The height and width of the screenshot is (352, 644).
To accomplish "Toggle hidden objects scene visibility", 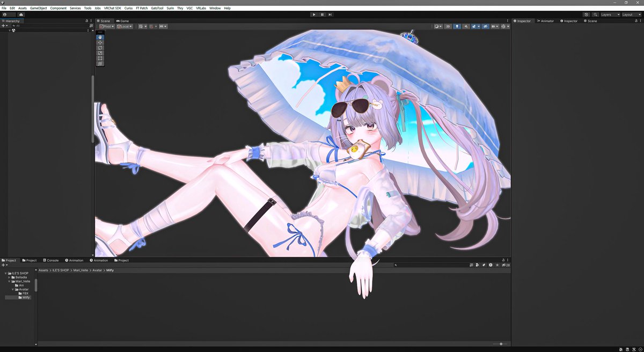I will [485, 26].
